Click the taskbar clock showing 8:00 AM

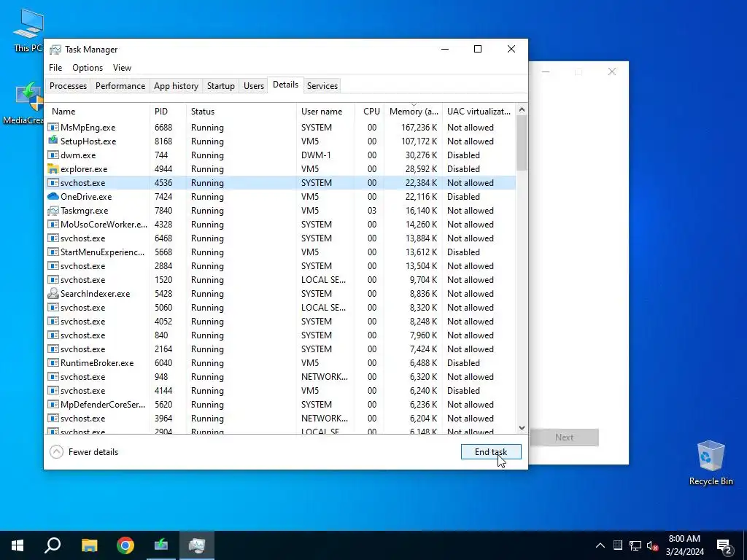684,545
